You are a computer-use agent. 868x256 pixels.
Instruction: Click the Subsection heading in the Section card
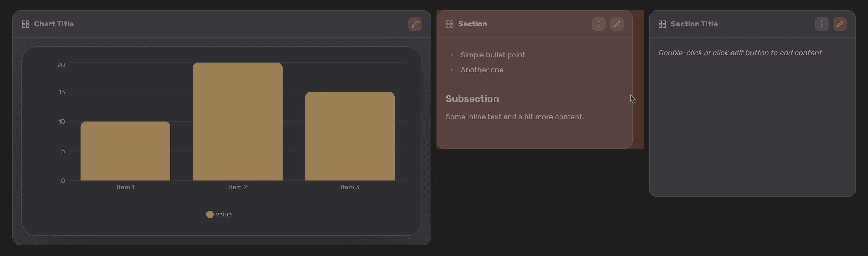(472, 99)
